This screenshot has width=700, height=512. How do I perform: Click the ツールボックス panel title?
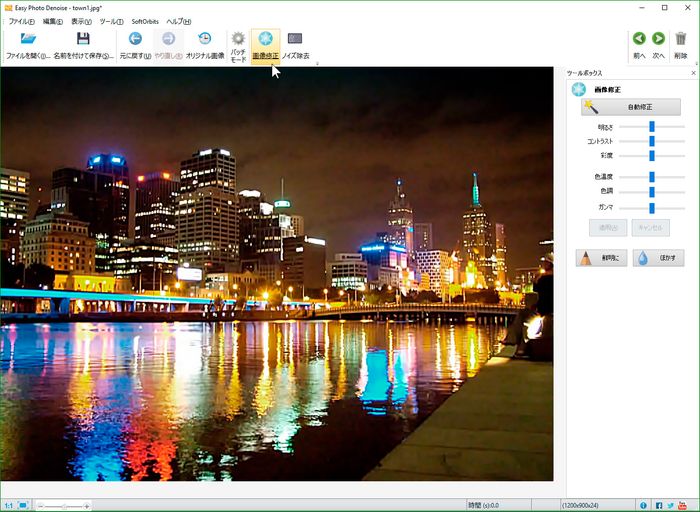tap(584, 73)
